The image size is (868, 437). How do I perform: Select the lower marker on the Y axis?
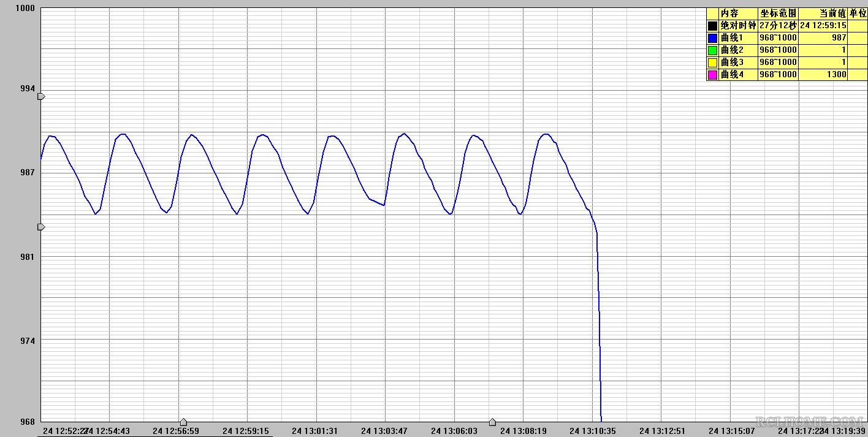42,227
